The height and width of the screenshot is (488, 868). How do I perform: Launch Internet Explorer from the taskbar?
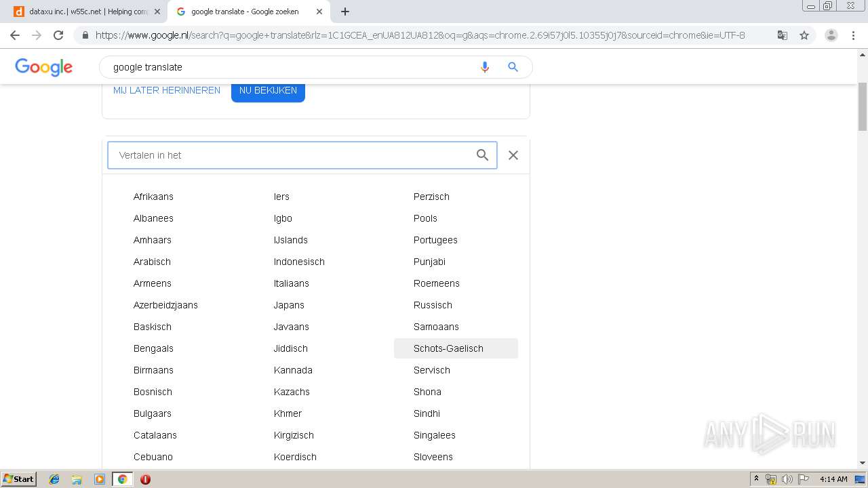click(54, 479)
